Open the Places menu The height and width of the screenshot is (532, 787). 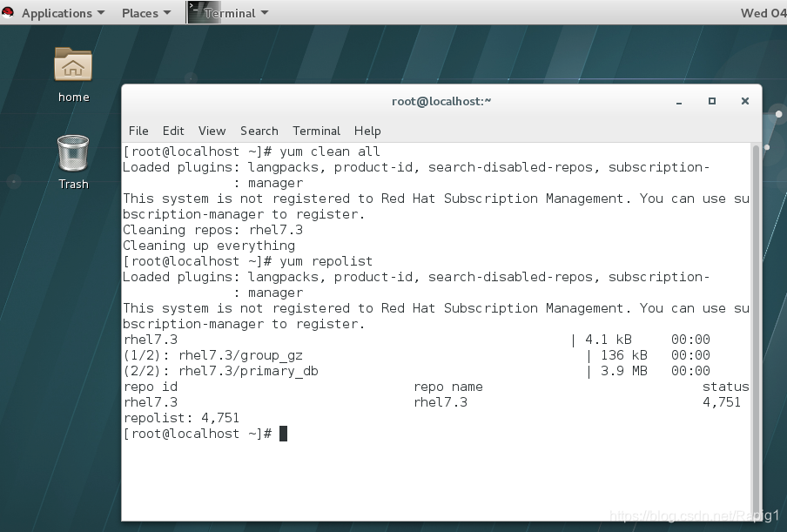click(x=146, y=13)
